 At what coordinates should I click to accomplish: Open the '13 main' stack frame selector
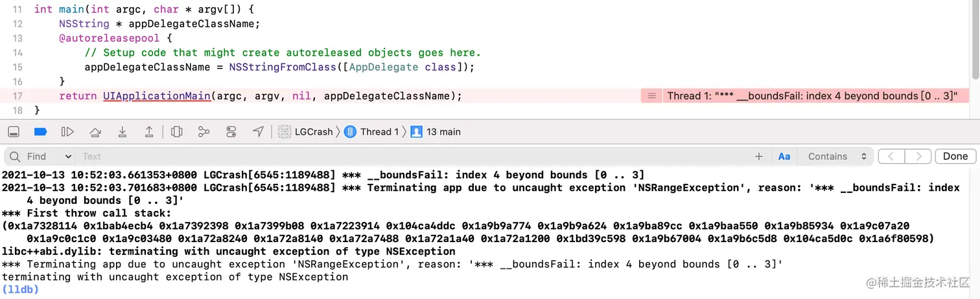click(435, 132)
